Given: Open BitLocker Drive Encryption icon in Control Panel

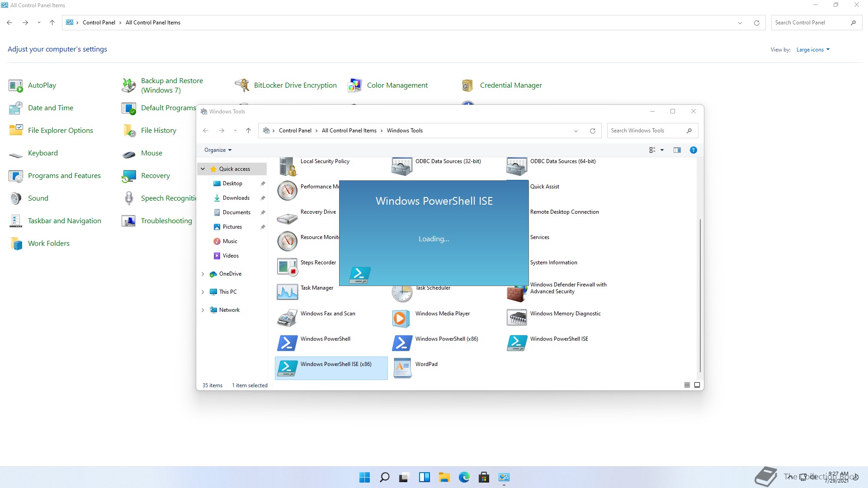Looking at the screenshot, I should coord(242,85).
